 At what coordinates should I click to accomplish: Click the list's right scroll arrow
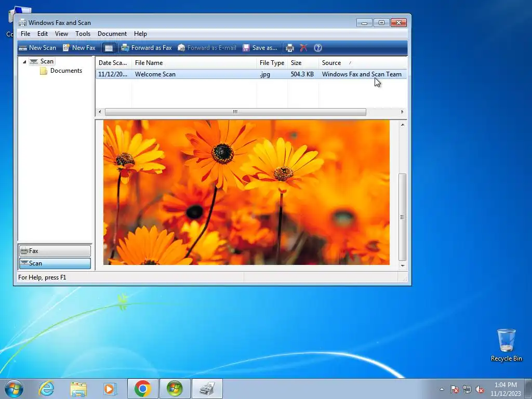pyautogui.click(x=403, y=112)
